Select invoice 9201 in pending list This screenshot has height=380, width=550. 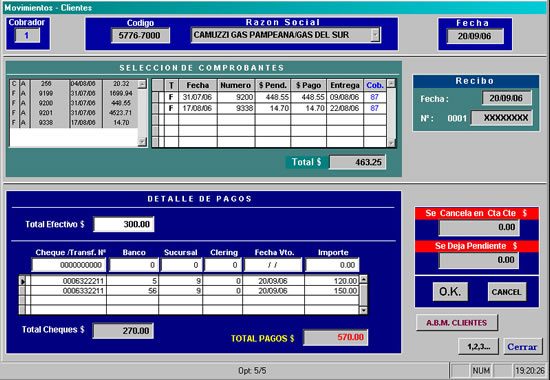pyautogui.click(x=74, y=113)
